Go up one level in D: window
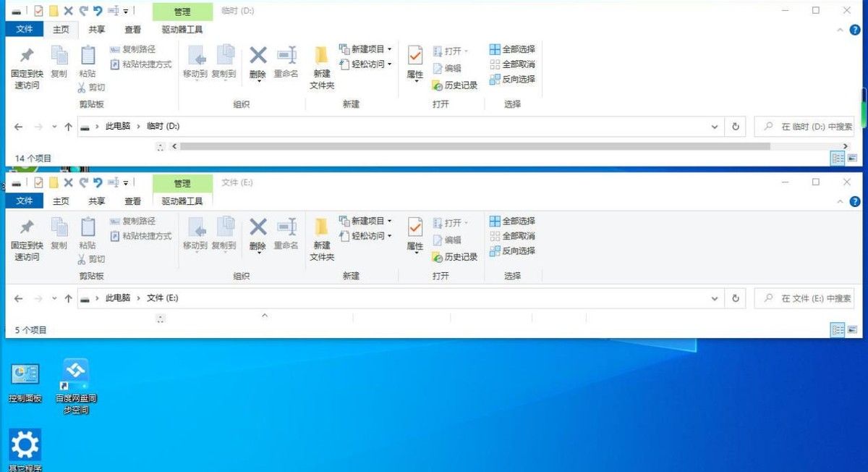The width and height of the screenshot is (868, 472). [69, 127]
